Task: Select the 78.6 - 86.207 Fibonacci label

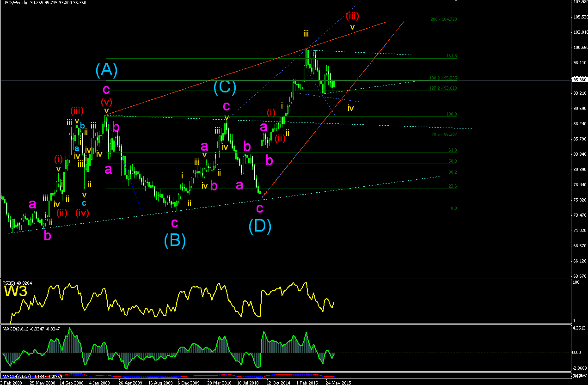Action: click(x=444, y=134)
